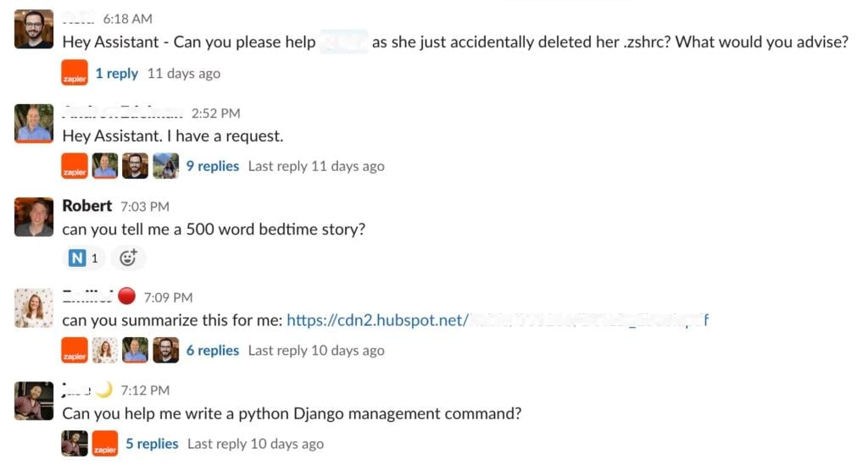Screen dimensions: 868x465
Task: Click Zapier icon in the 5 replies thread
Action: 105,444
